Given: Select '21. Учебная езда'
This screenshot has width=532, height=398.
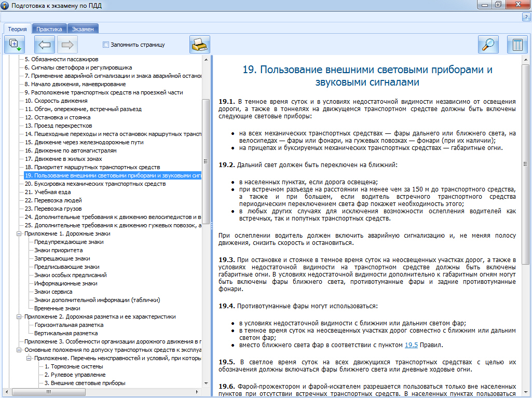Looking at the screenshot, I should pos(48,192).
